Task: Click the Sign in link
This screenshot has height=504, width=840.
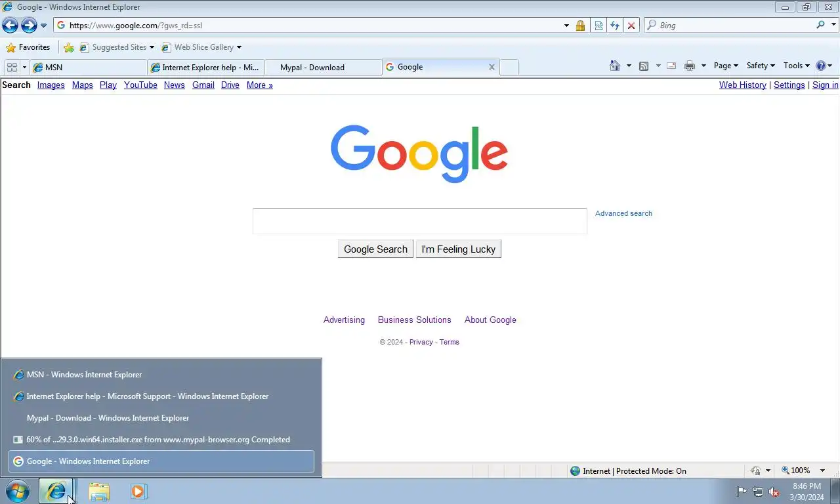Action: point(825,85)
